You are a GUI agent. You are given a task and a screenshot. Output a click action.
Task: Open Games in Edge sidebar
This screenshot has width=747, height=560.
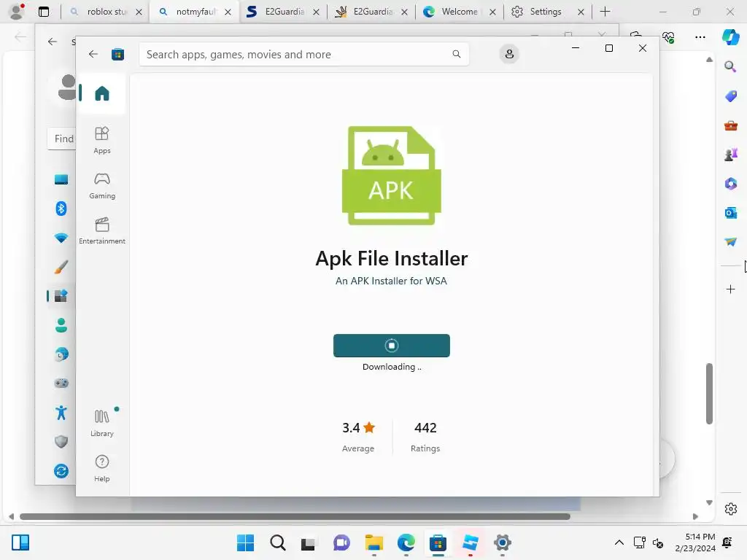pyautogui.click(x=731, y=155)
